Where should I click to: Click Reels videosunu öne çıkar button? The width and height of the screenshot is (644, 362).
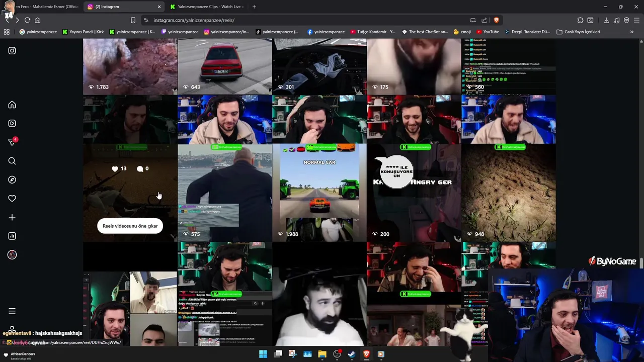(130, 226)
